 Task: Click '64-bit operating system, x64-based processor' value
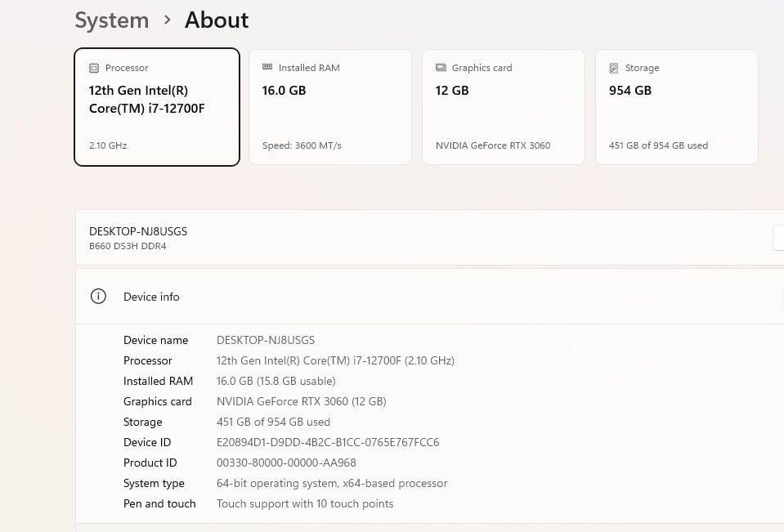point(332,484)
